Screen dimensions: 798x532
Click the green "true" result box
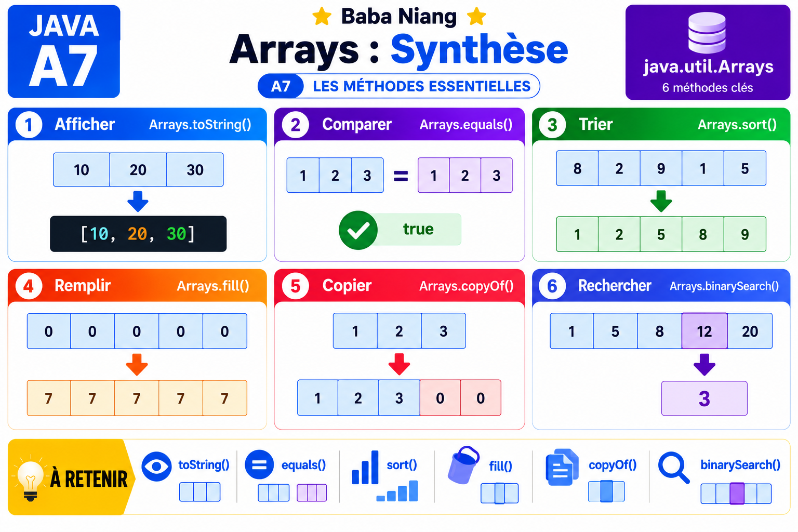tap(418, 229)
